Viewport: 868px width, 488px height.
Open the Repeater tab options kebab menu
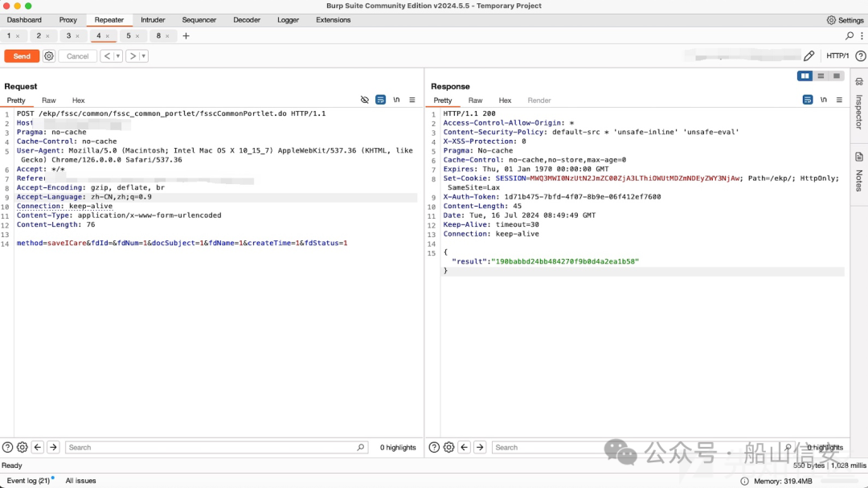862,36
